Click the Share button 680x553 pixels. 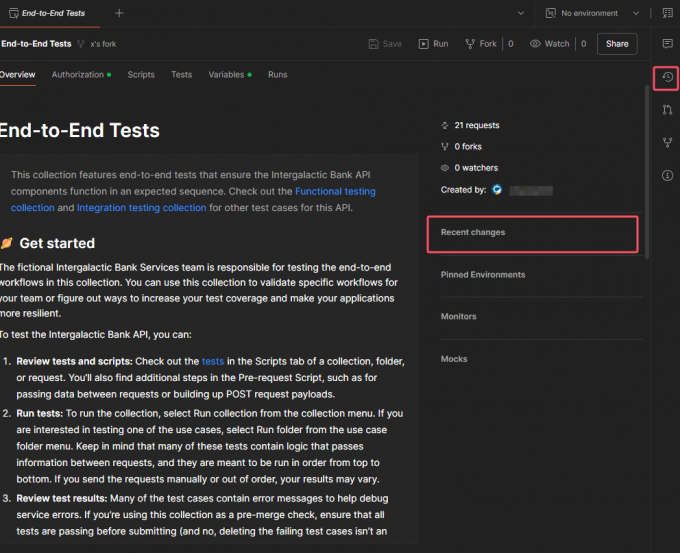click(617, 44)
